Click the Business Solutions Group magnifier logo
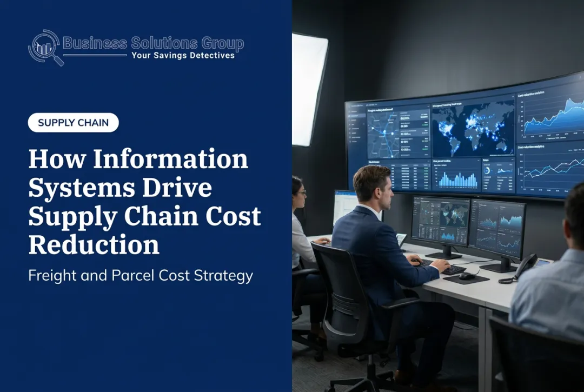Screen dimensions: 584x392 point(45,48)
